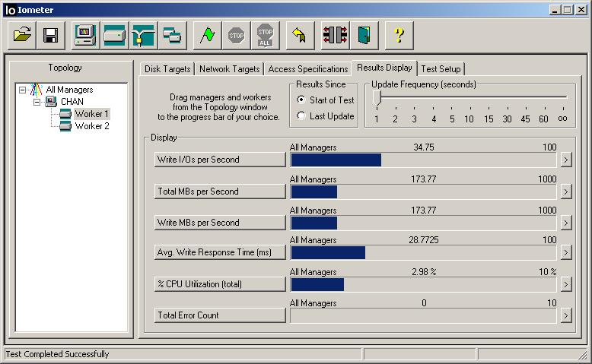The image size is (592, 364).
Task: Click the Total MBs per Second button
Action: (220, 191)
